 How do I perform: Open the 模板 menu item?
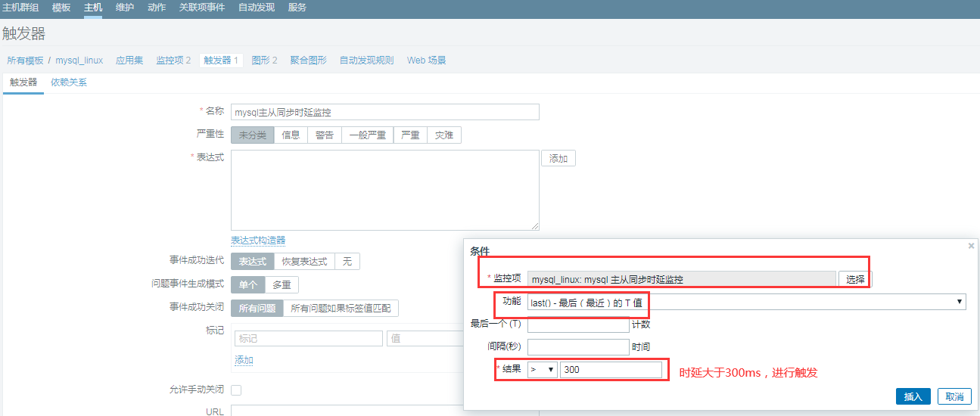tap(61, 7)
